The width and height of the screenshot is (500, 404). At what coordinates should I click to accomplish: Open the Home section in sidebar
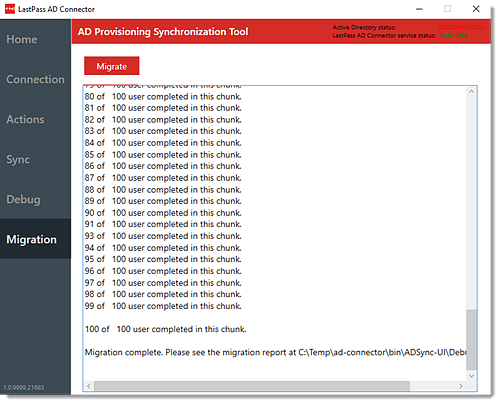click(x=22, y=39)
